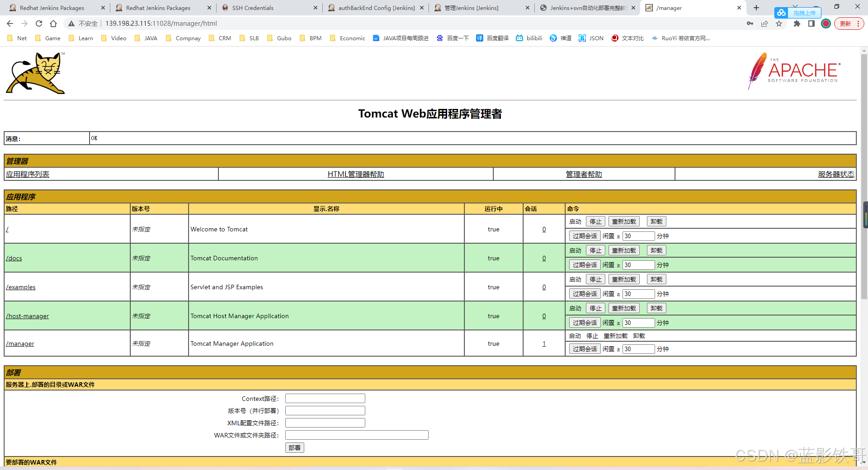Viewport: 868px width, 470px height.
Task: Open the 百度一下 bookmark
Action: click(x=453, y=38)
